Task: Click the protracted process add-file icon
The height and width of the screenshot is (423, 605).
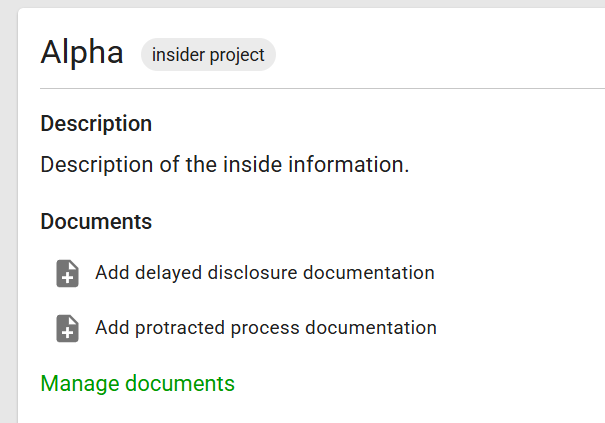Action: pos(68,328)
